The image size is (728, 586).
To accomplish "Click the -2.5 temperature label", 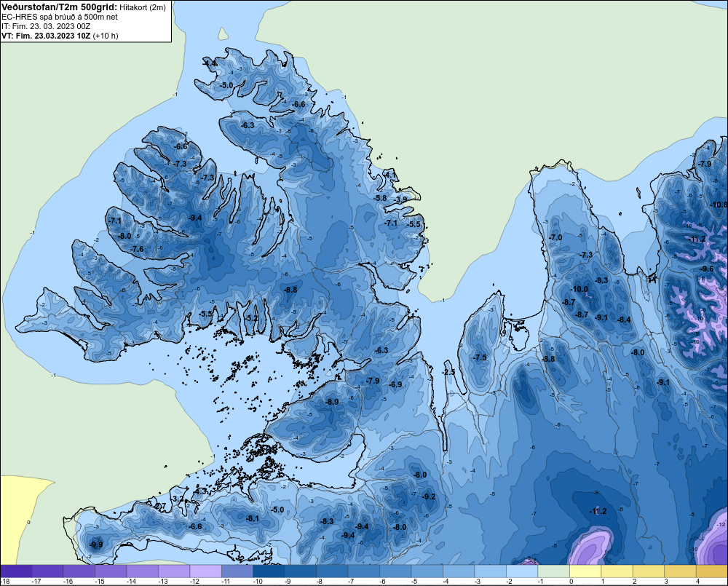I will [x=449, y=373].
